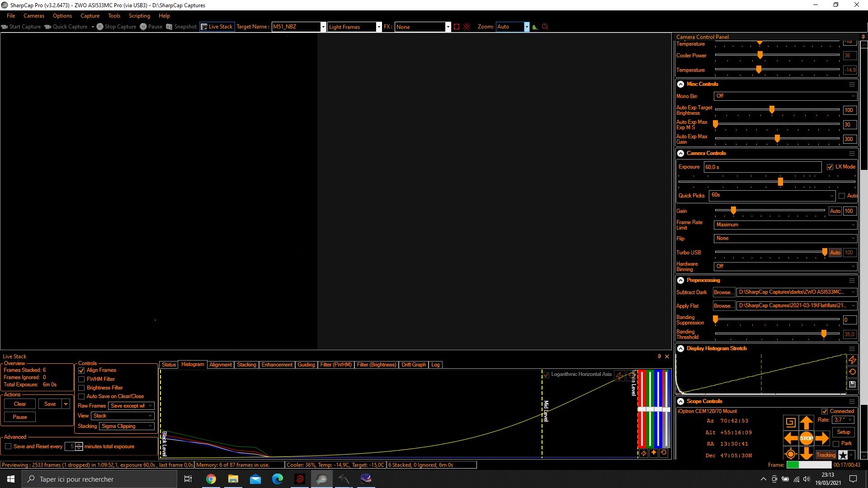Click the clear FX selection area icon
The width and height of the screenshot is (868, 488).
tap(467, 27)
